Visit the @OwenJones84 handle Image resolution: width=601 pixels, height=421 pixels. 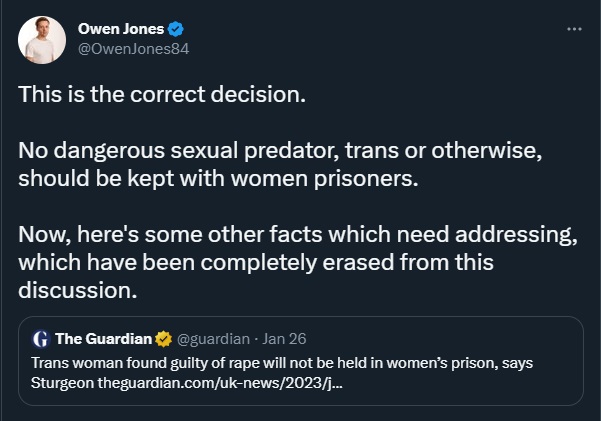[x=133, y=49]
